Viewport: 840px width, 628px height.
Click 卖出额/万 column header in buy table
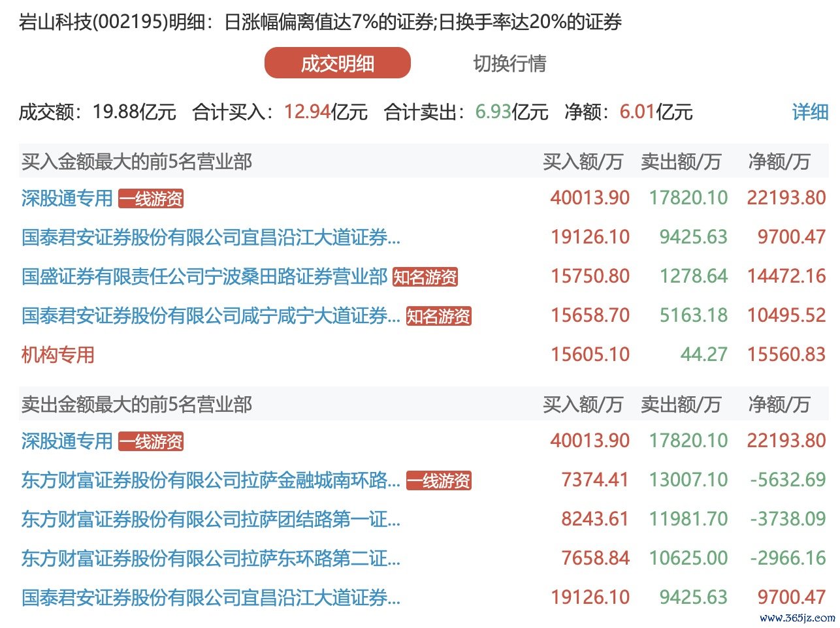pos(681,161)
